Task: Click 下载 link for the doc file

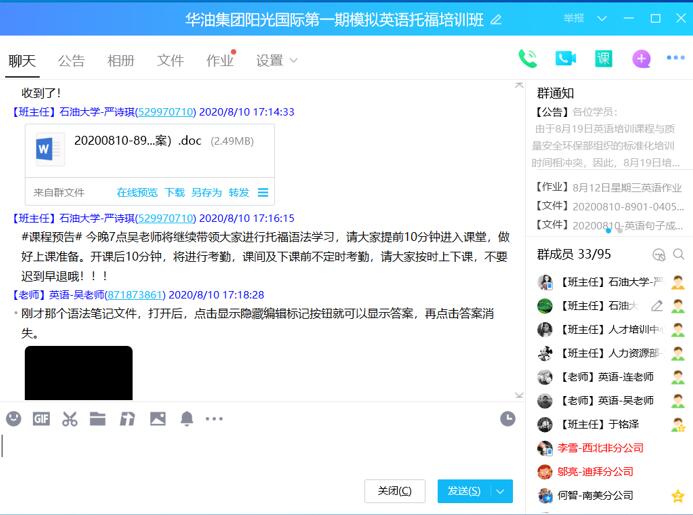Action: 175,193
